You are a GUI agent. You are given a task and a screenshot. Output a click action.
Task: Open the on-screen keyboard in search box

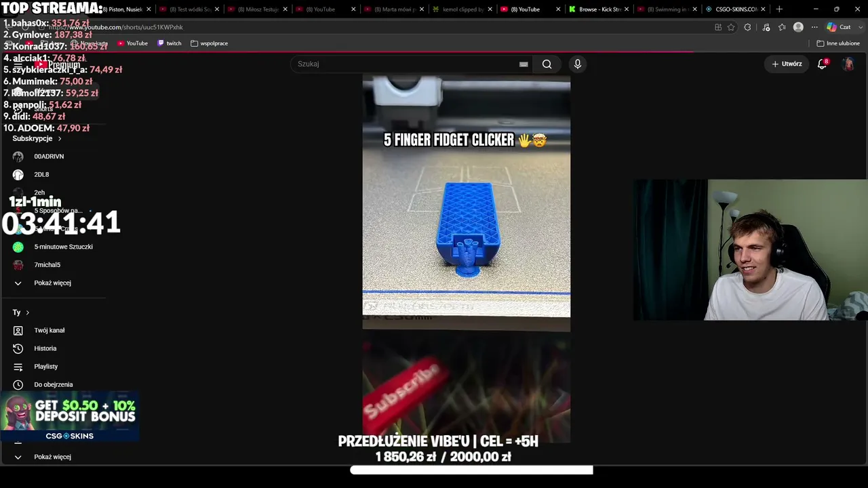click(524, 64)
